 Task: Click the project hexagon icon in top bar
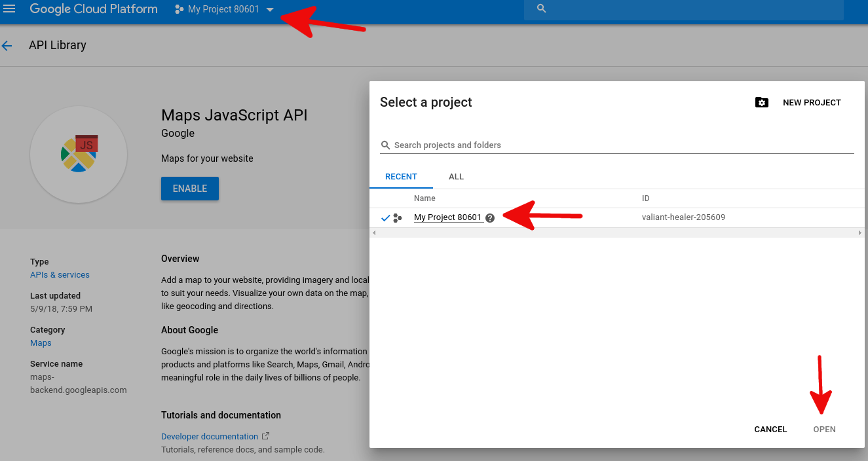179,10
